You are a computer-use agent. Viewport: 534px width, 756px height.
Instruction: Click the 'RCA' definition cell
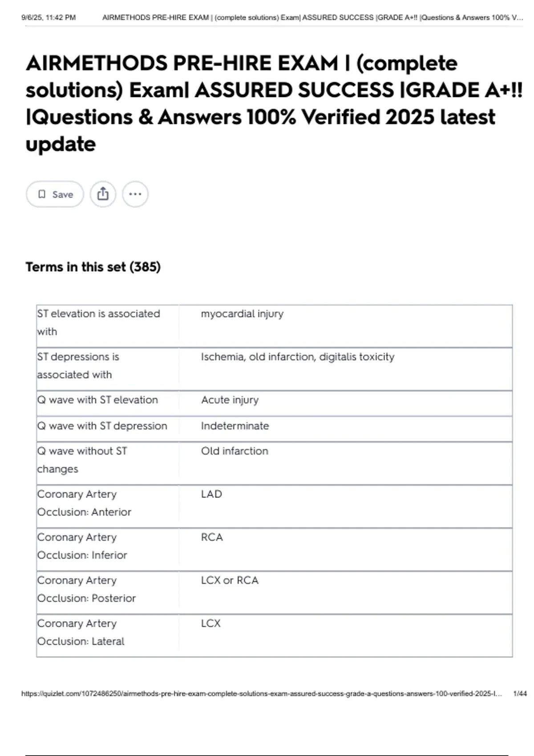[212, 537]
